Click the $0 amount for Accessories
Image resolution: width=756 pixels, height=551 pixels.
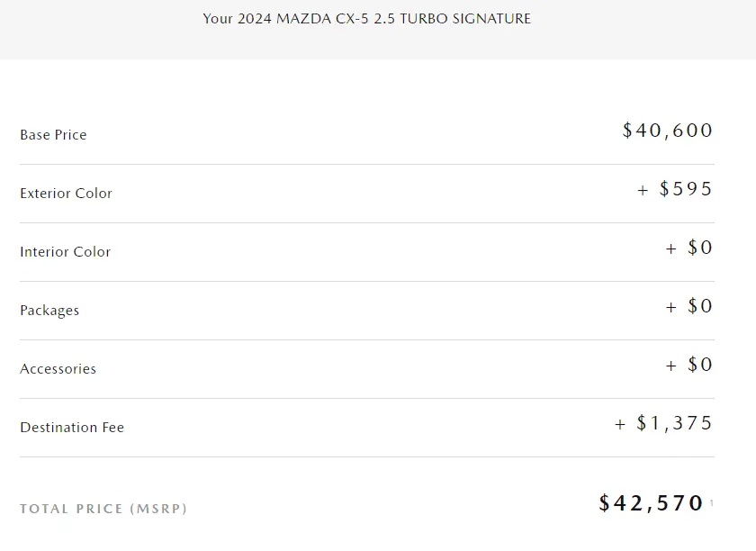tap(700, 365)
